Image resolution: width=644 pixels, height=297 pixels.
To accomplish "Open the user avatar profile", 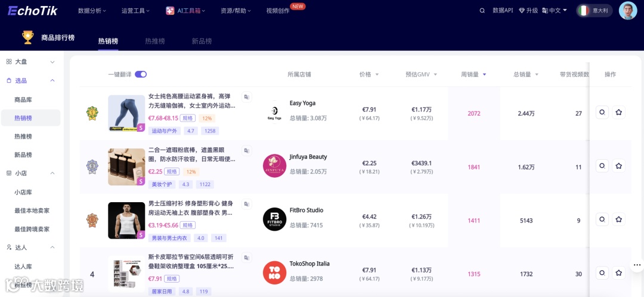I will [x=627, y=11].
